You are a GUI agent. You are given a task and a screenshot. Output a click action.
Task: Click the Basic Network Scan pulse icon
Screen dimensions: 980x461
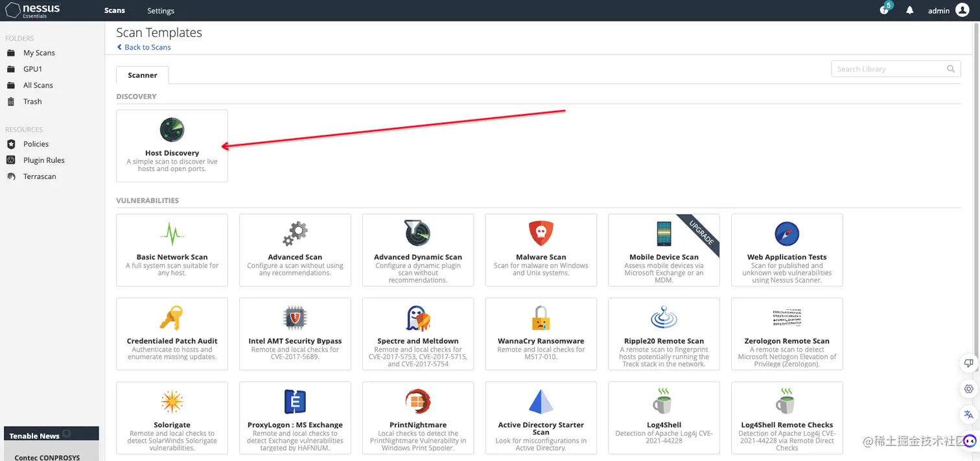(172, 234)
